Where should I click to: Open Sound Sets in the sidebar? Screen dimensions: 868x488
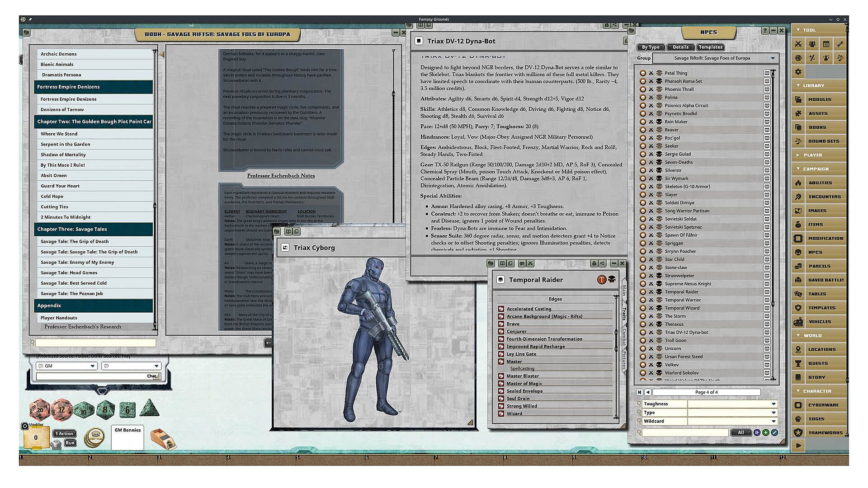pos(819,141)
